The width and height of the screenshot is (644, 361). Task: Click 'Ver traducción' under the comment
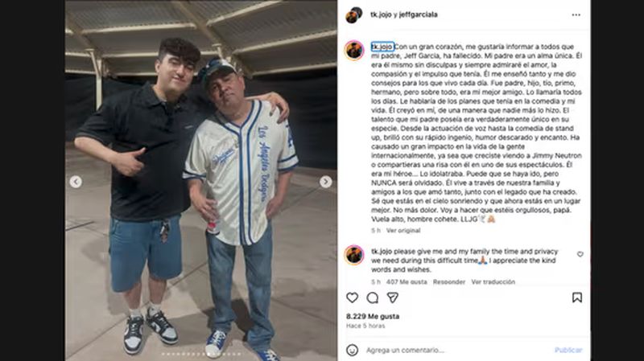493,282
